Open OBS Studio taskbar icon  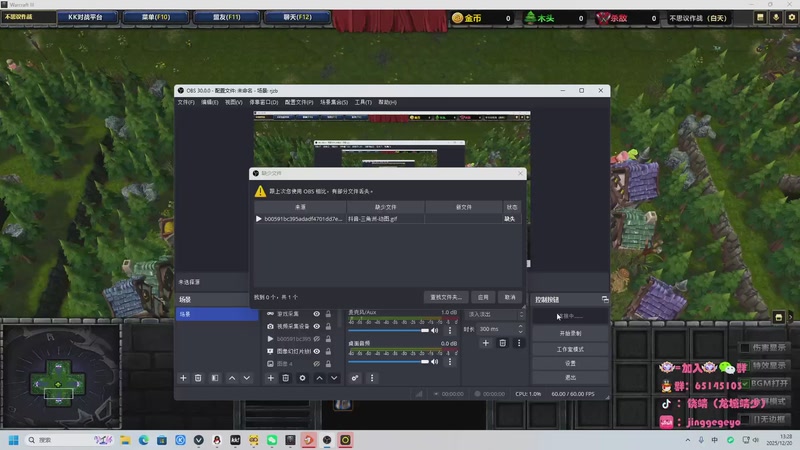(x=327, y=440)
